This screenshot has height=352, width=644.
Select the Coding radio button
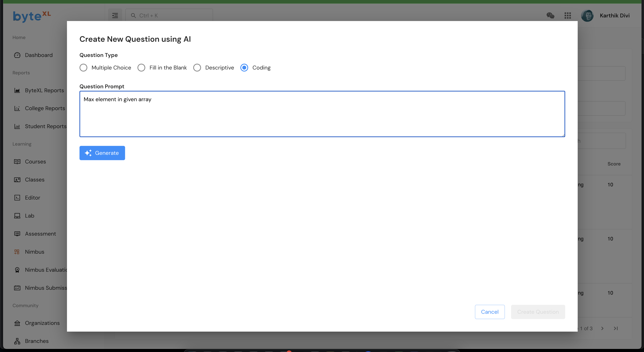[x=244, y=68]
